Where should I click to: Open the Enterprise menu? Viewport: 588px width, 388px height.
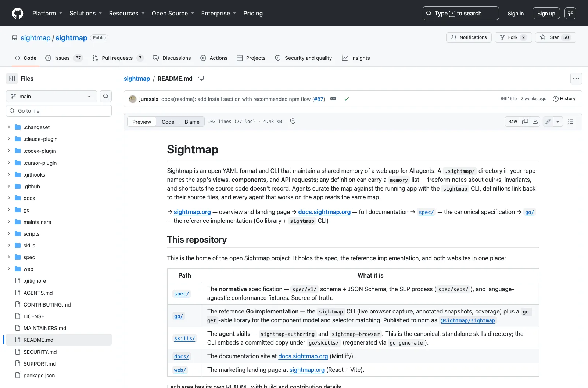click(x=219, y=13)
